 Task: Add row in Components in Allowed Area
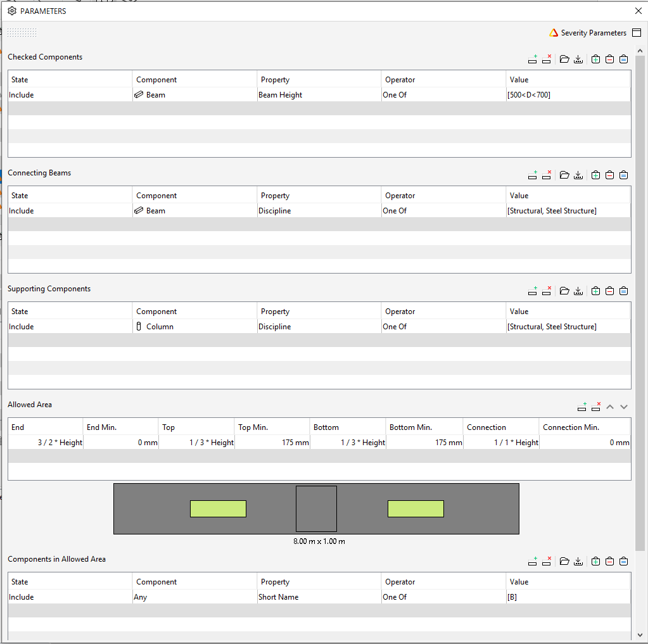point(532,562)
